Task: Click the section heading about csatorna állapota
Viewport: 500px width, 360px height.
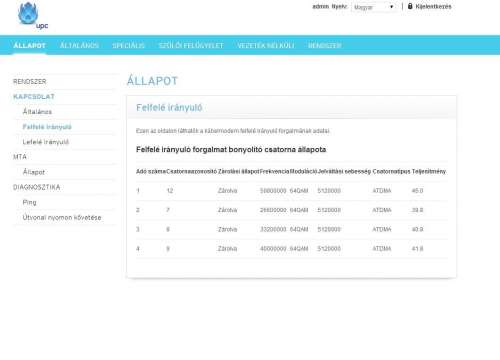Action: click(x=231, y=150)
